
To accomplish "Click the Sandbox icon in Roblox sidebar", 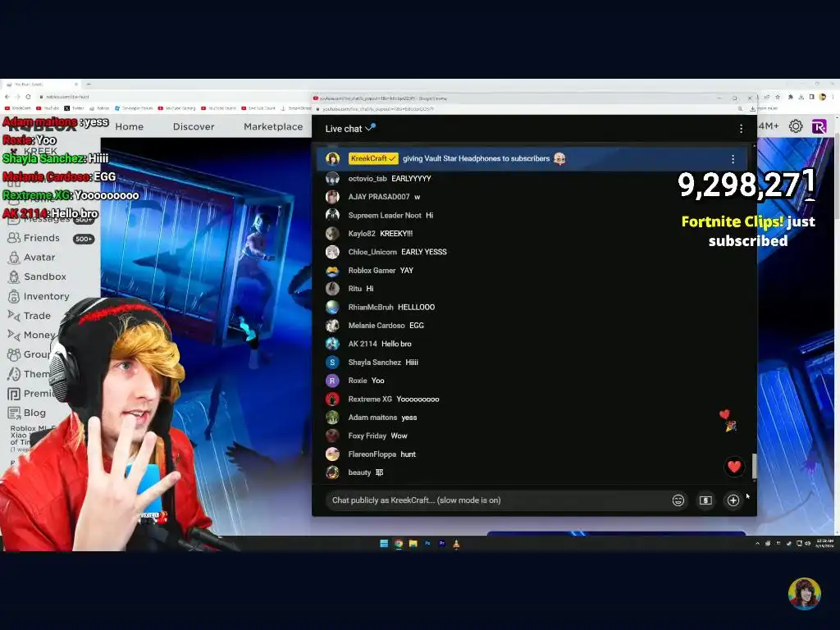I will [x=14, y=277].
